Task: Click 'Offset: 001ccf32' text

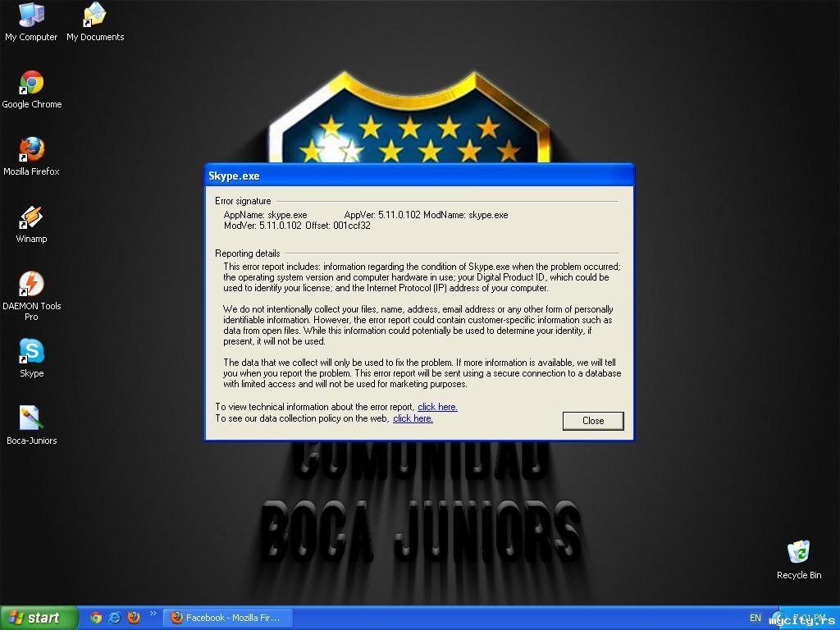Action: pyautogui.click(x=337, y=226)
